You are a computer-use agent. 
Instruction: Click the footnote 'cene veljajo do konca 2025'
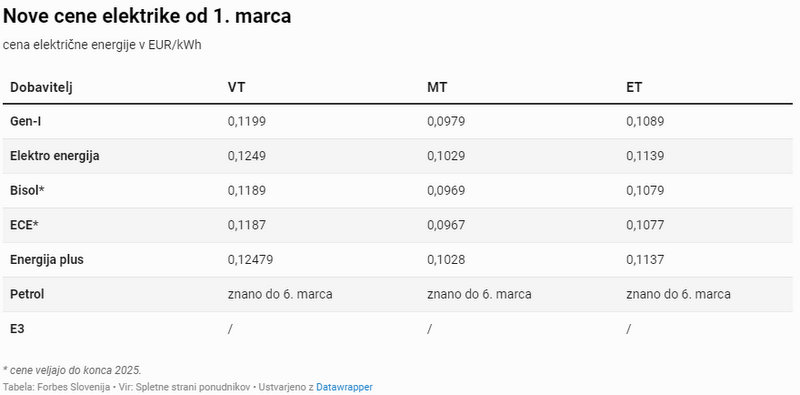(72, 370)
